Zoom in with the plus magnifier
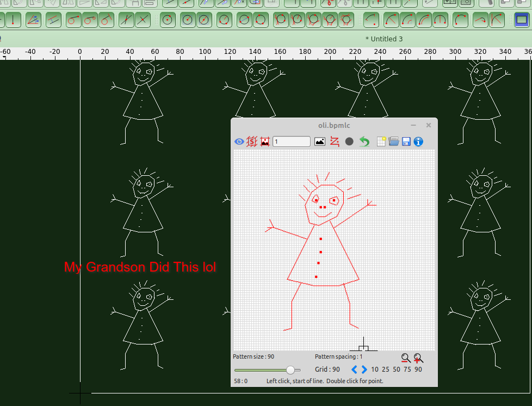Viewport: 532px width, 406px height. point(418,358)
